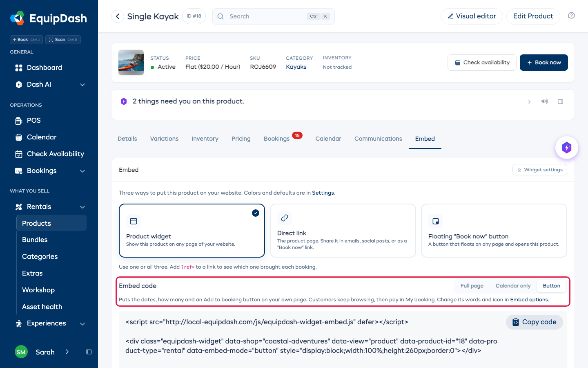Click the Book now button
This screenshot has height=368, width=588.
(x=544, y=63)
